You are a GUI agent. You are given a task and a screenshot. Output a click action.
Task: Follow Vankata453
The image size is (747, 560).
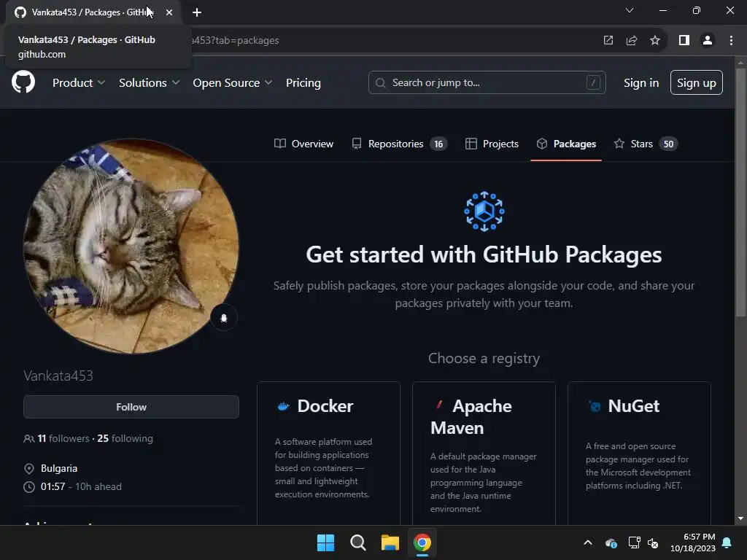coord(131,407)
